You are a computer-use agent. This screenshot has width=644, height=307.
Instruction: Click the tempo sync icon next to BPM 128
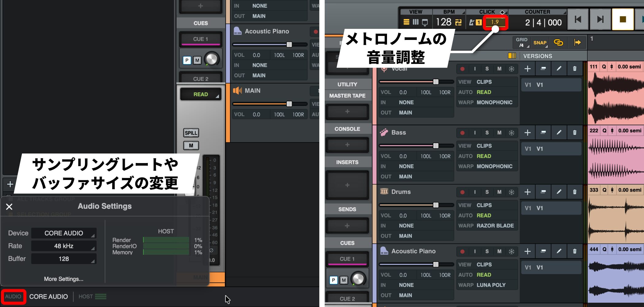458,22
